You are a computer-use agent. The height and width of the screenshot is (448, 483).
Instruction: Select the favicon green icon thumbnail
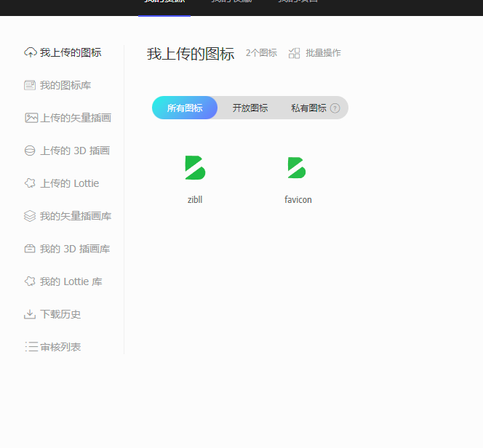(297, 168)
